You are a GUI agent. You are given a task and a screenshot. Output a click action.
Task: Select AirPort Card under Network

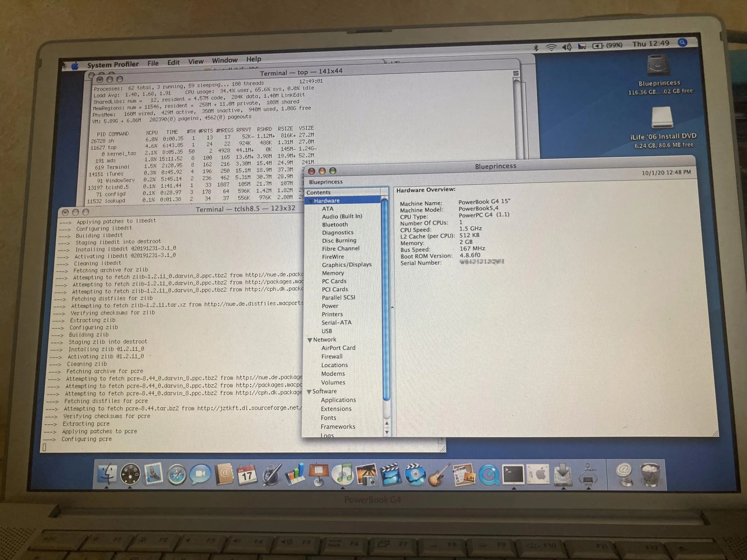tap(338, 348)
